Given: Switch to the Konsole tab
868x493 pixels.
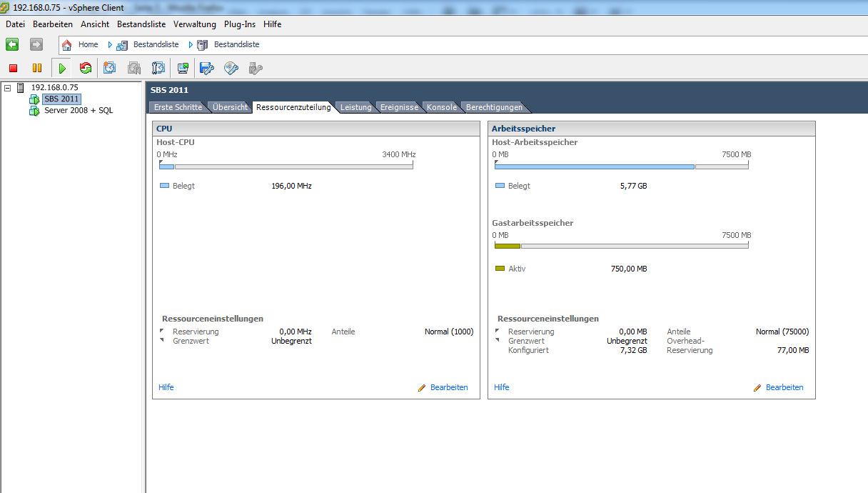Looking at the screenshot, I should coord(442,107).
